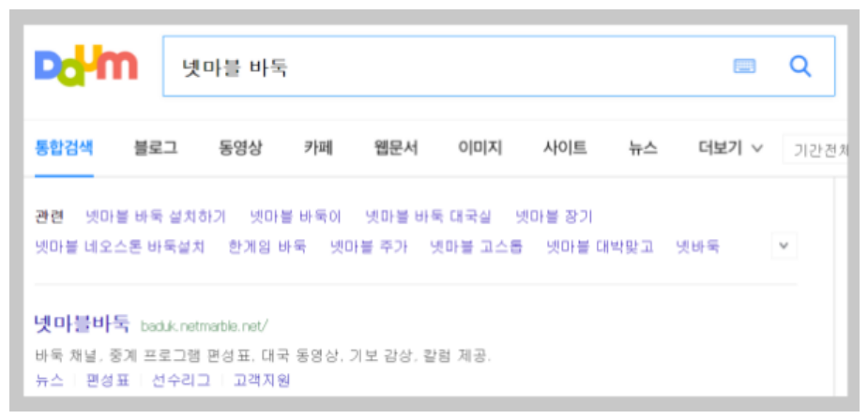The image size is (868, 419).
Task: Open the 뉴스 sublink under 넷마블바둑
Action: [x=50, y=381]
